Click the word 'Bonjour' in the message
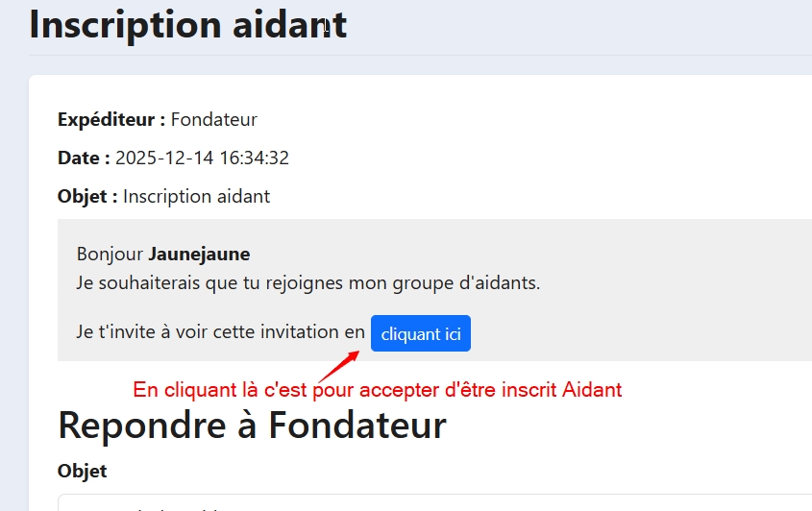The height and width of the screenshot is (511, 812). pos(110,255)
